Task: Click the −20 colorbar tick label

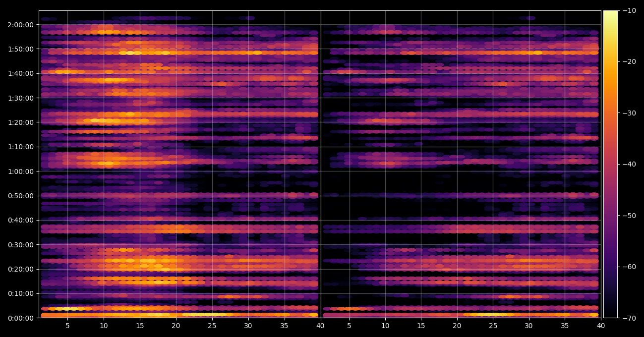Action: (x=629, y=61)
